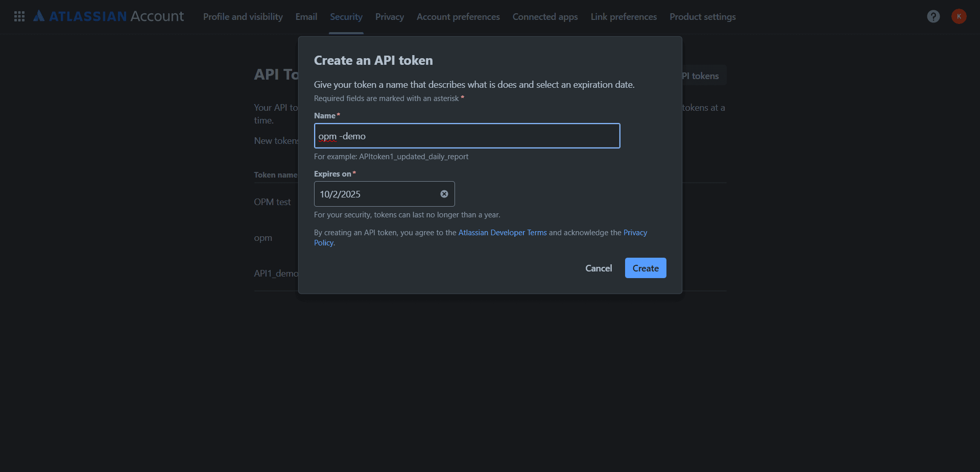This screenshot has height=472, width=980.
Task: Open the Account preferences tab
Action: click(x=458, y=17)
